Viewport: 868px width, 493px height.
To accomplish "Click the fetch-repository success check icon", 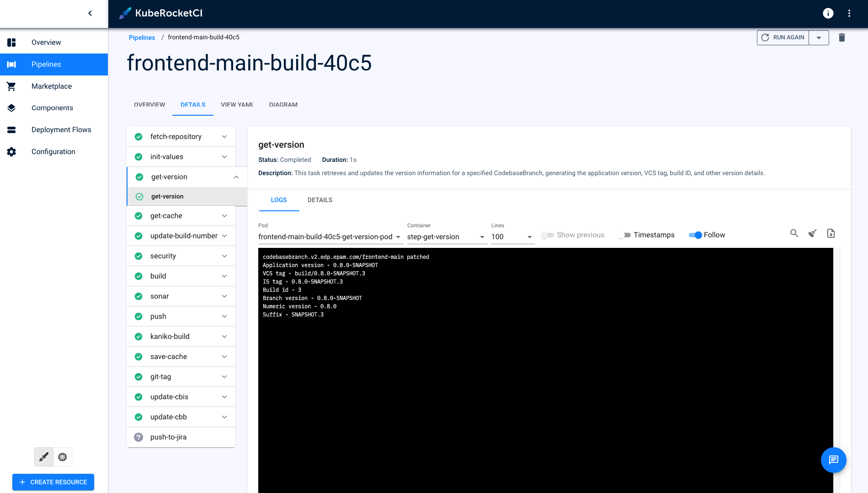I will pyautogui.click(x=138, y=137).
